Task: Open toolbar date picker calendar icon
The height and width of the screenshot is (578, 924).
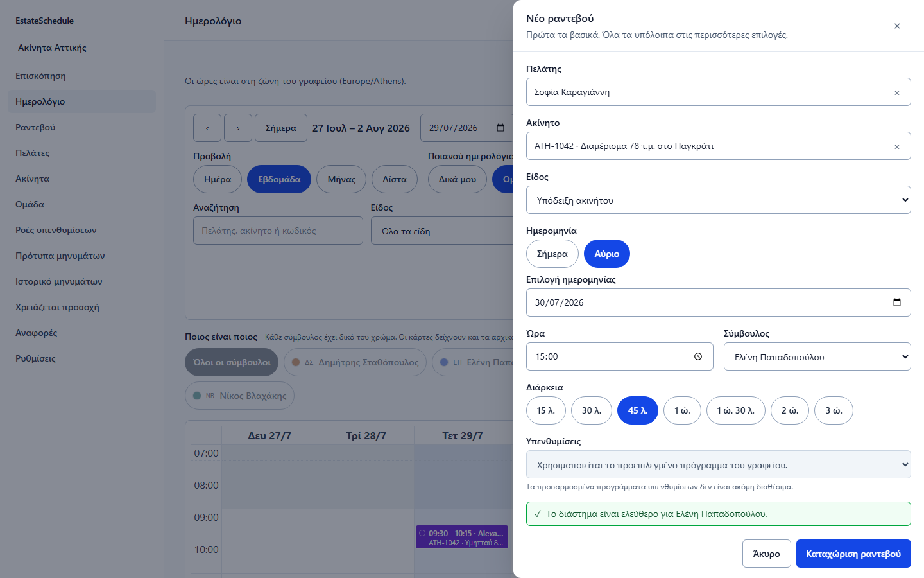Action: tap(501, 128)
